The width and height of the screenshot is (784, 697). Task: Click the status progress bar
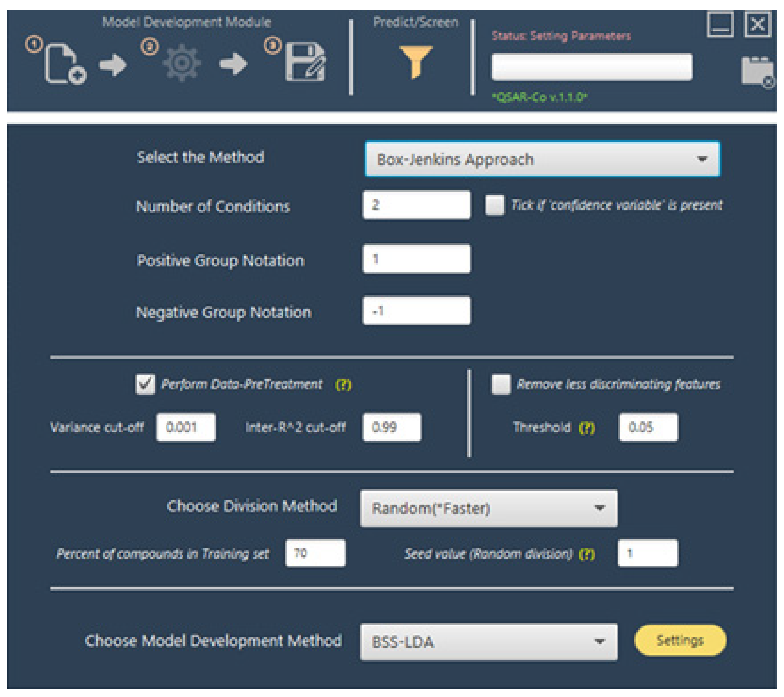point(592,67)
